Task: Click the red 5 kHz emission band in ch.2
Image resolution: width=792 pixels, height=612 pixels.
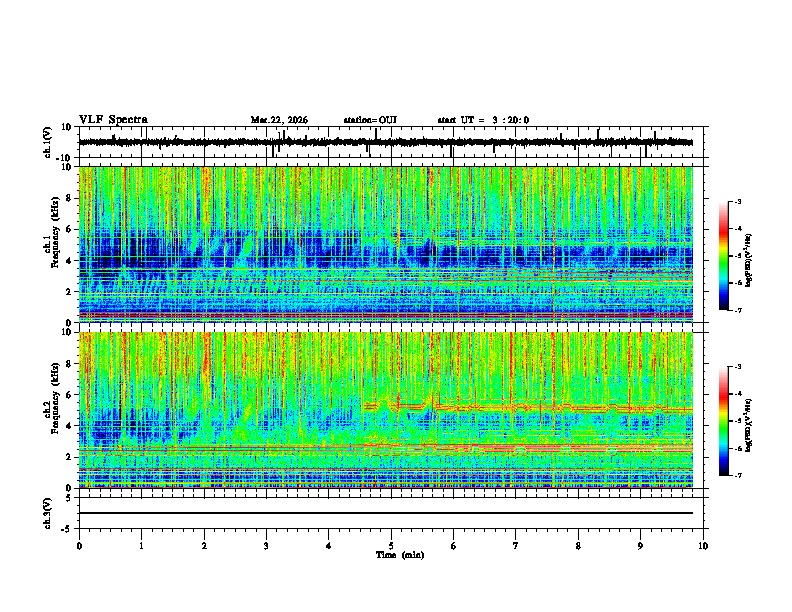Action: tap(528, 407)
